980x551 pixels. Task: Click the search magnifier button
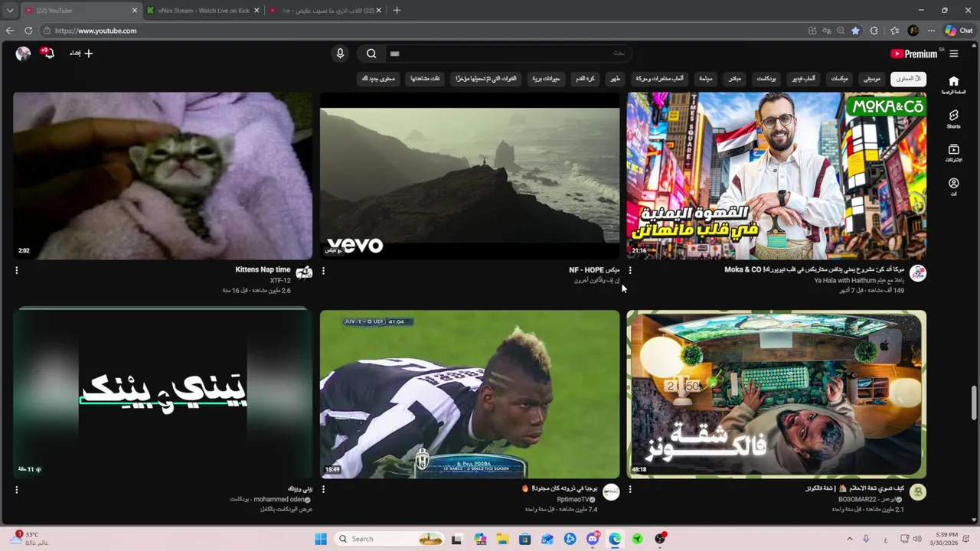point(371,54)
